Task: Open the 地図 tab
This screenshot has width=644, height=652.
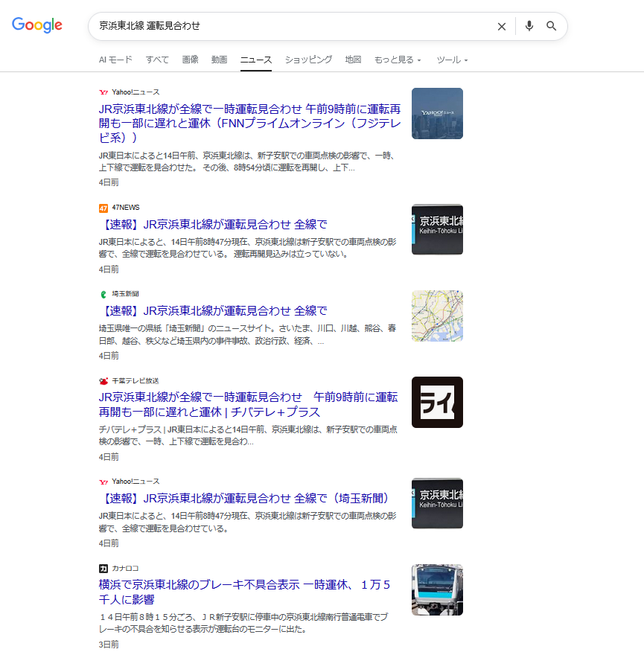Action: tap(353, 60)
